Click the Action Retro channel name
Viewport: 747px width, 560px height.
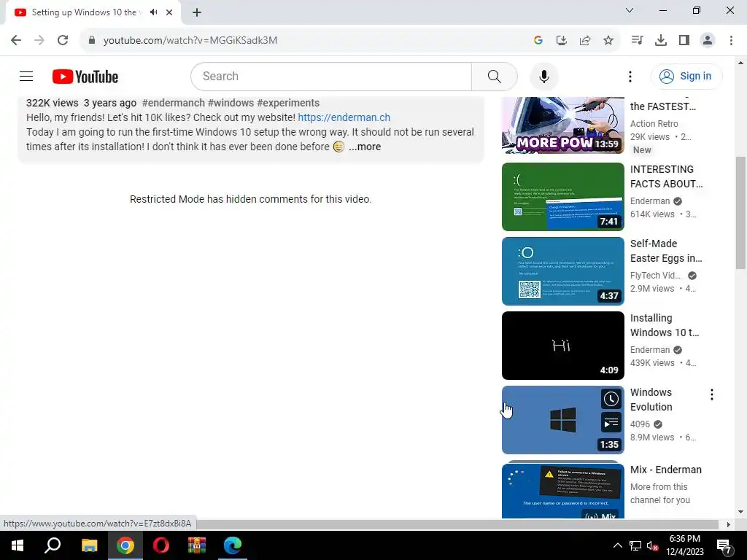[x=654, y=123]
